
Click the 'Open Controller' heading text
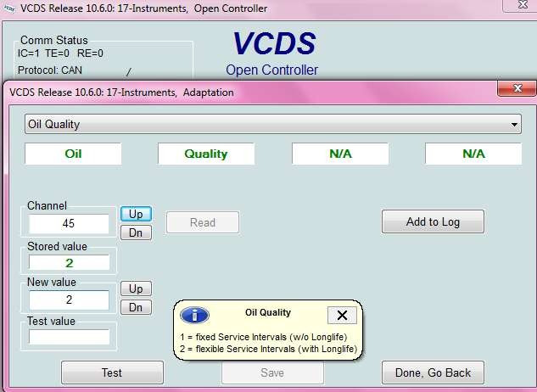click(272, 70)
